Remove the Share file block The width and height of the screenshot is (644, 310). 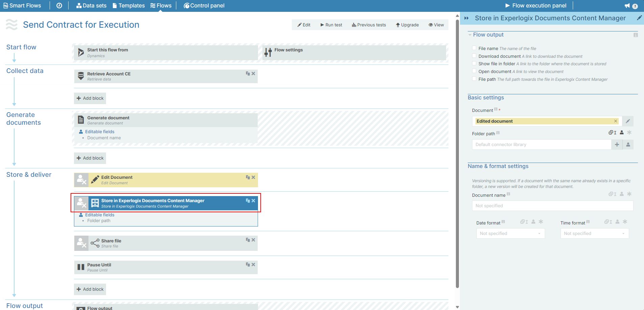coord(253,240)
